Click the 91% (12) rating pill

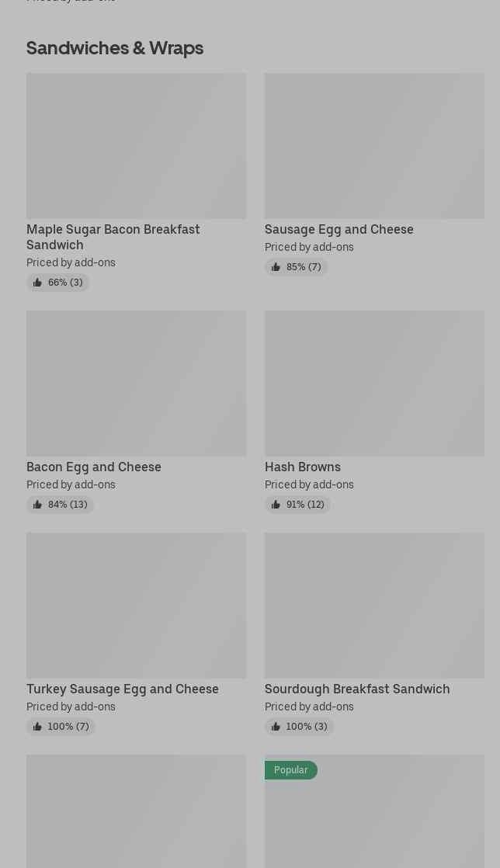pos(297,505)
